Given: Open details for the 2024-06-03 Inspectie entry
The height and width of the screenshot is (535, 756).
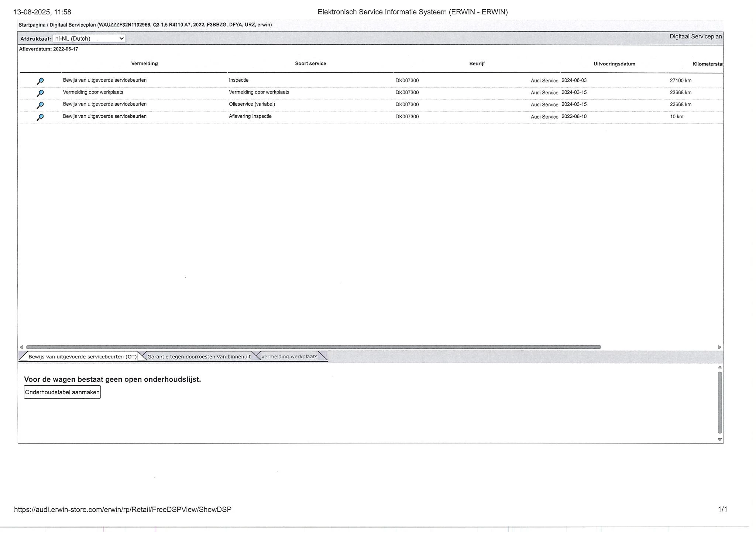Looking at the screenshot, I should click(40, 81).
